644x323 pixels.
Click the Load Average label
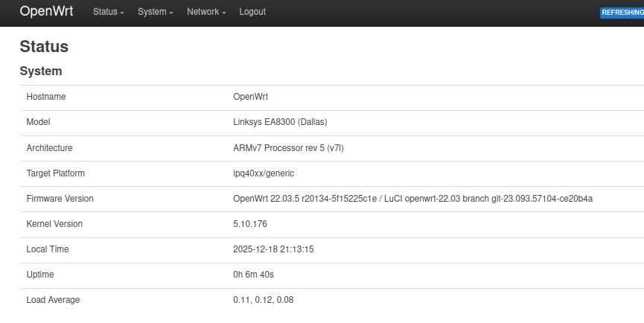(x=53, y=300)
